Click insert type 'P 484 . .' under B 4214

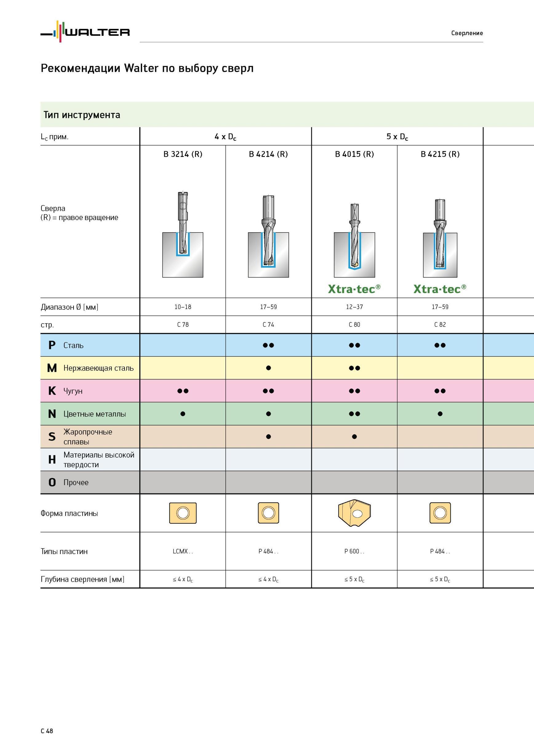coord(269,551)
